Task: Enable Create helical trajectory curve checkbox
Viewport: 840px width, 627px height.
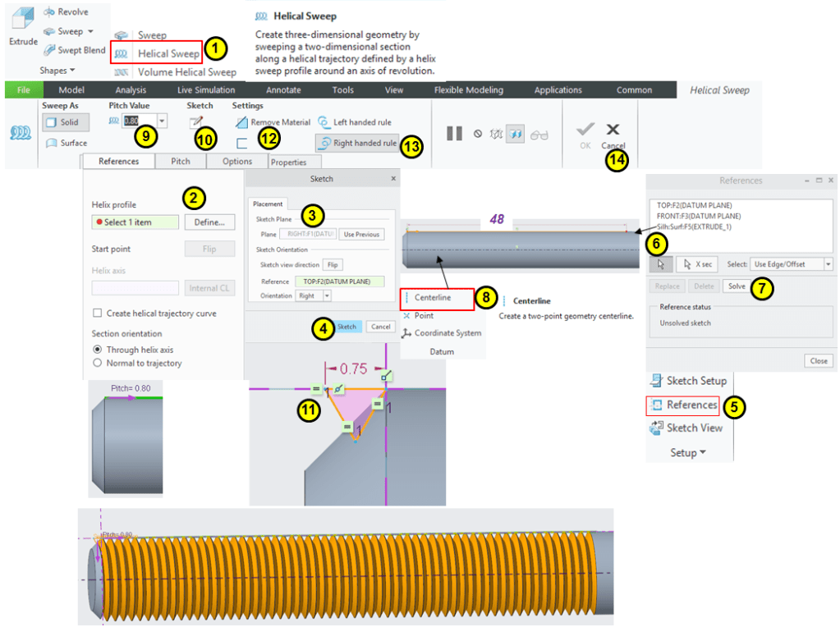Action: click(98, 313)
